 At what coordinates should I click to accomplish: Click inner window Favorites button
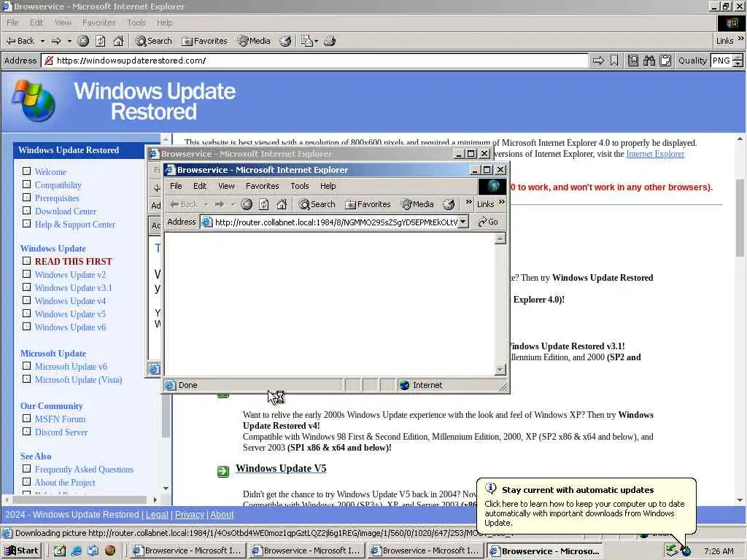[368, 204]
